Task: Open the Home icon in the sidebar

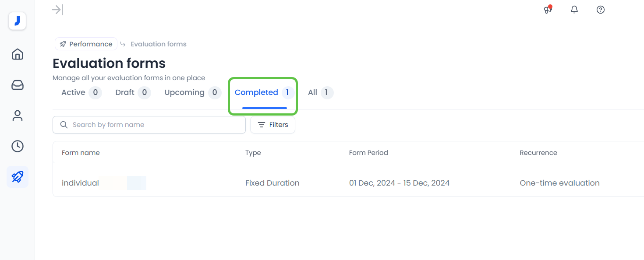Action: (x=17, y=54)
